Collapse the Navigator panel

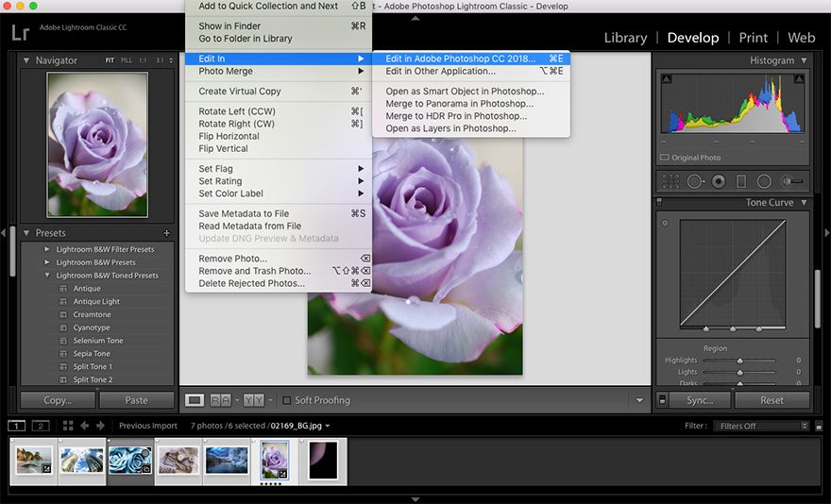click(x=26, y=60)
